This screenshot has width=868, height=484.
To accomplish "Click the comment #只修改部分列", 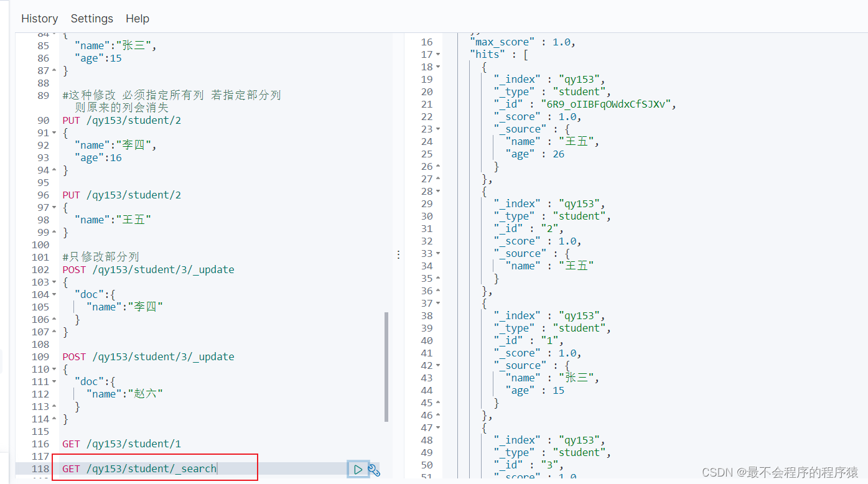I will click(100, 257).
